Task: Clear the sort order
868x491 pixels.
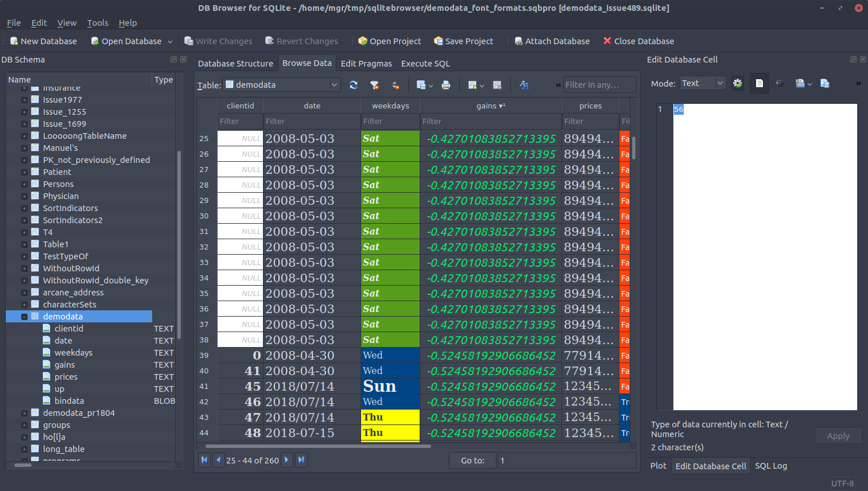Action: (x=396, y=84)
